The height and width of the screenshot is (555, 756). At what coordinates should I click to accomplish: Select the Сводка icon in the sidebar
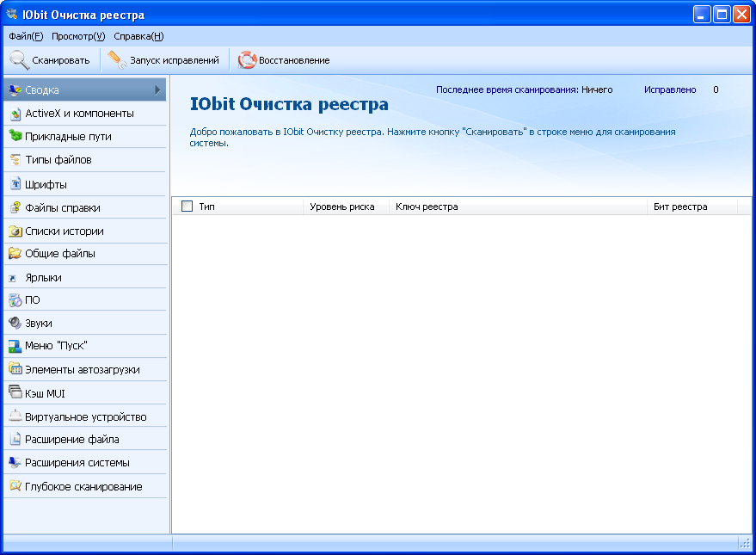15,89
